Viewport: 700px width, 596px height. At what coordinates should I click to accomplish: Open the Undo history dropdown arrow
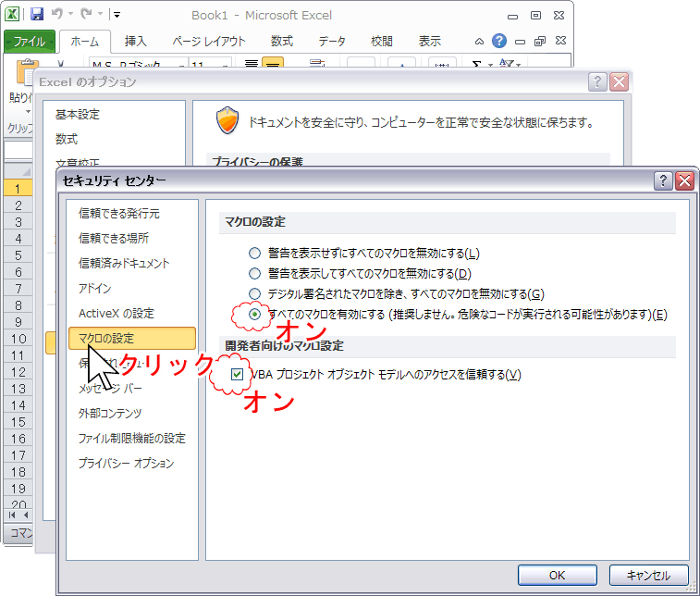[70, 14]
